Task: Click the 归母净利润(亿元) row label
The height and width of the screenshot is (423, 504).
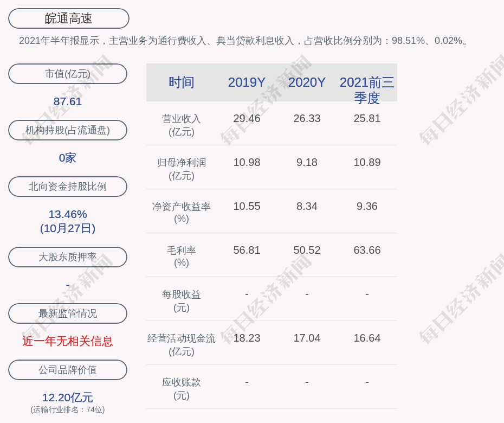Action: [182, 169]
